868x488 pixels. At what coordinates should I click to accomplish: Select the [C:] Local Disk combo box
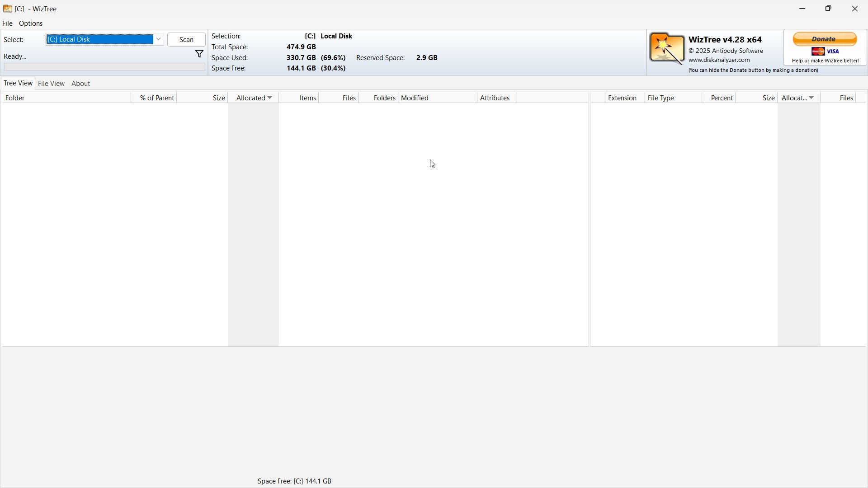[x=104, y=39]
